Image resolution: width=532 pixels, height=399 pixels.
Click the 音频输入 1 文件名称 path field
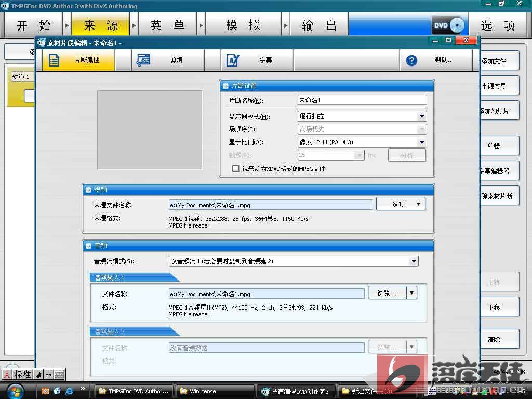pyautogui.click(x=267, y=294)
